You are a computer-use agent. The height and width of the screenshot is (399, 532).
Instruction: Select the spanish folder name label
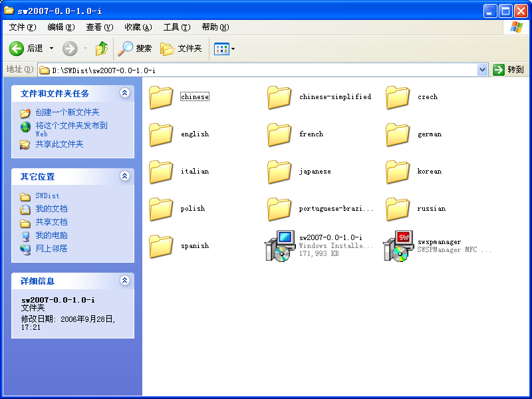point(195,246)
